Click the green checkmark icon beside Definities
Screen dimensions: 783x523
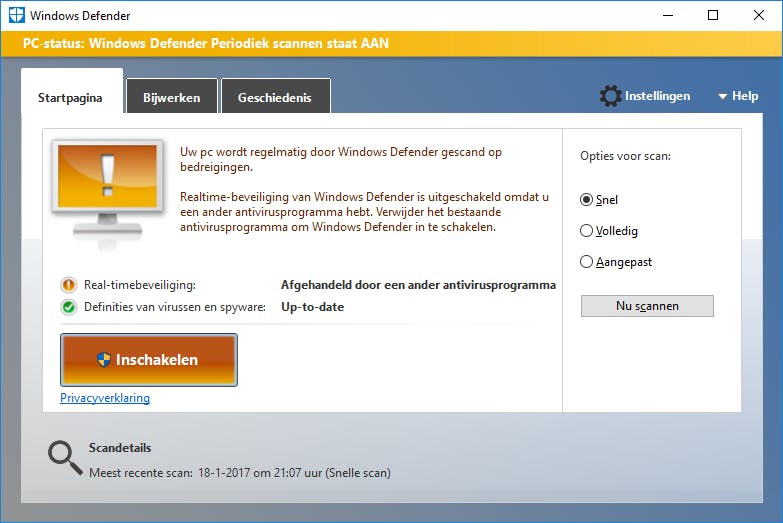[x=68, y=307]
